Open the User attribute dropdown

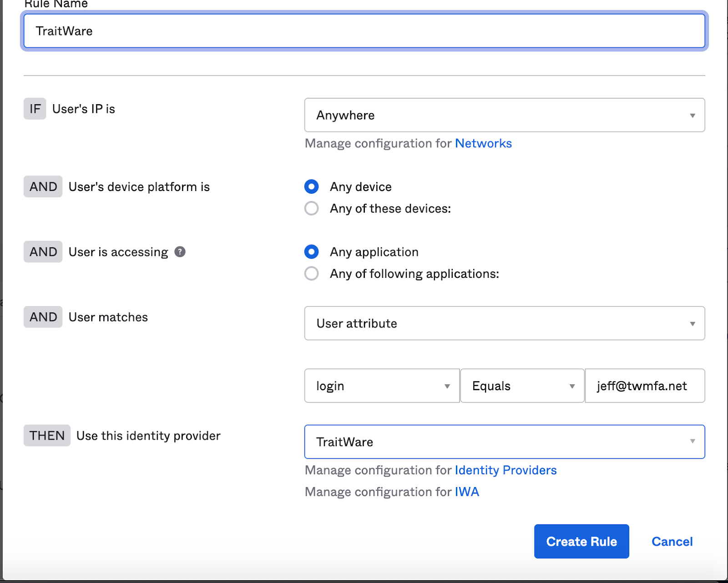click(x=505, y=323)
